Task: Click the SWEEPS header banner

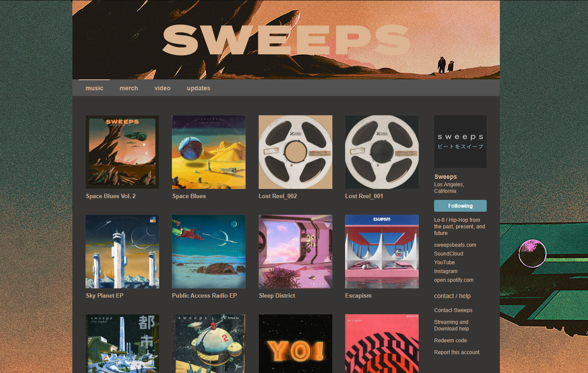Action: pyautogui.click(x=286, y=40)
